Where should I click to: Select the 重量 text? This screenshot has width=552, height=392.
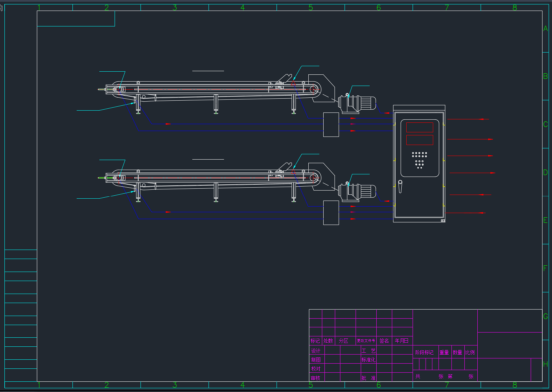(444, 352)
